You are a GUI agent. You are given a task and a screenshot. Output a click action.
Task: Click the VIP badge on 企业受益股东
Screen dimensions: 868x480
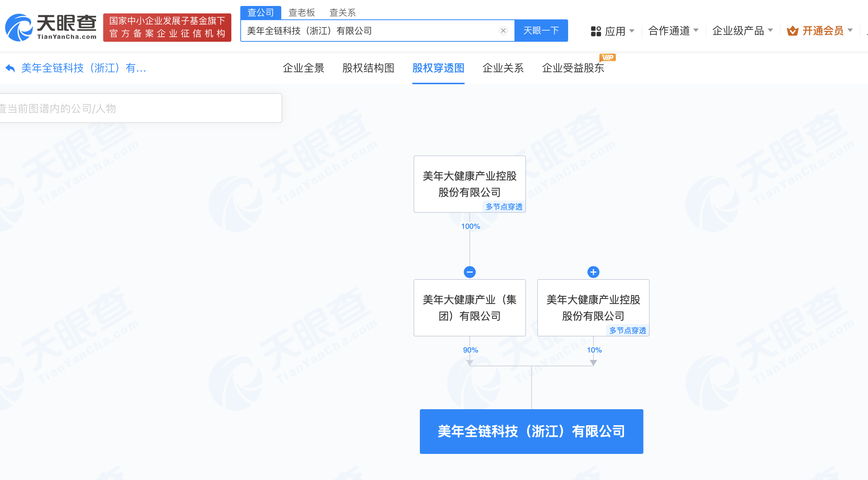(607, 57)
